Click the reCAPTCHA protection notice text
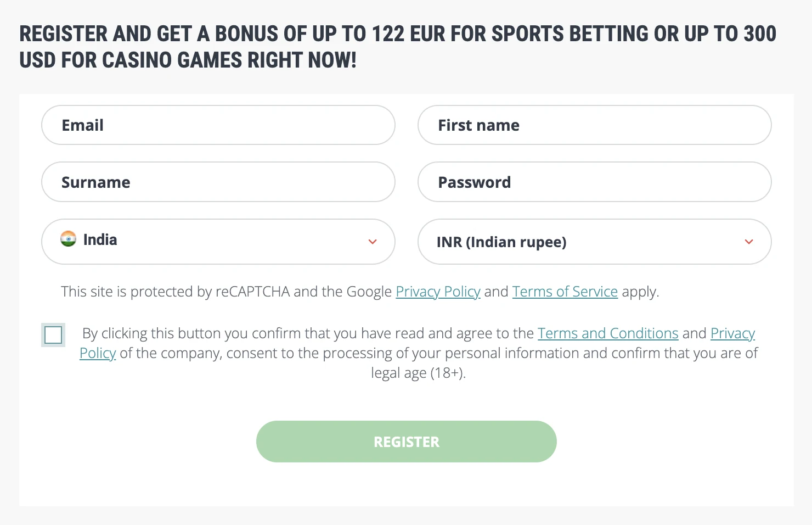 click(x=360, y=292)
